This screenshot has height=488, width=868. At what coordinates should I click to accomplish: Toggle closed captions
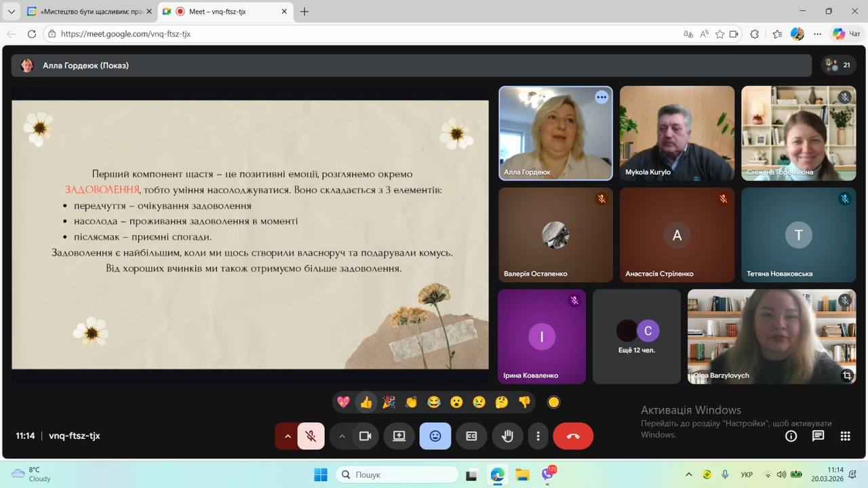(x=471, y=436)
